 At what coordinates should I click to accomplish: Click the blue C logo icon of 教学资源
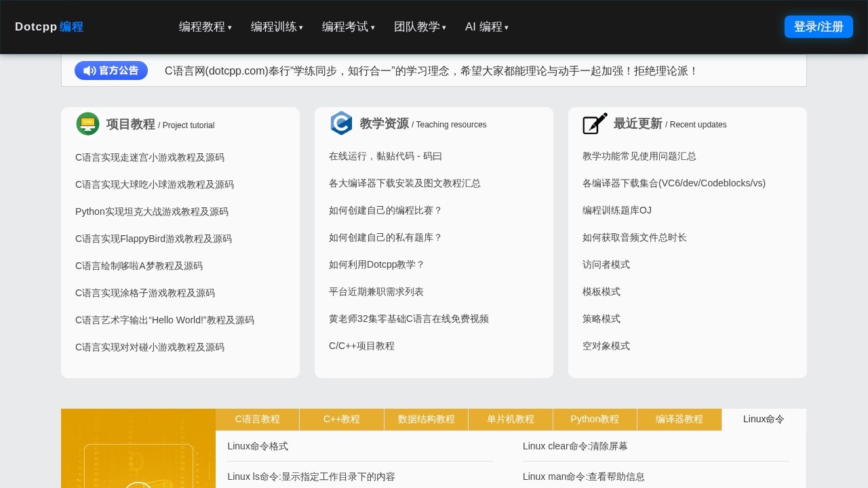pos(341,123)
